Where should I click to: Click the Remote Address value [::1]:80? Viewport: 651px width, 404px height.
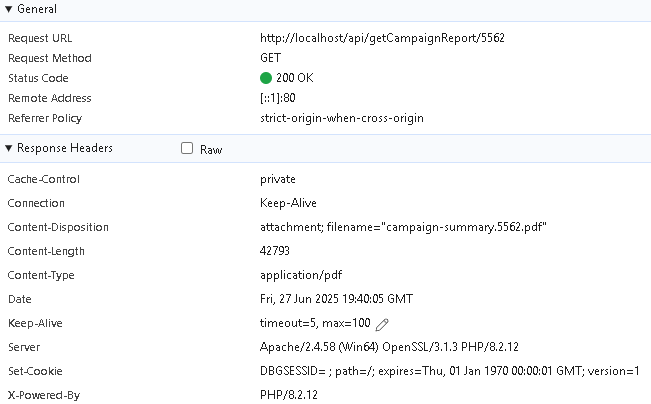coord(278,98)
